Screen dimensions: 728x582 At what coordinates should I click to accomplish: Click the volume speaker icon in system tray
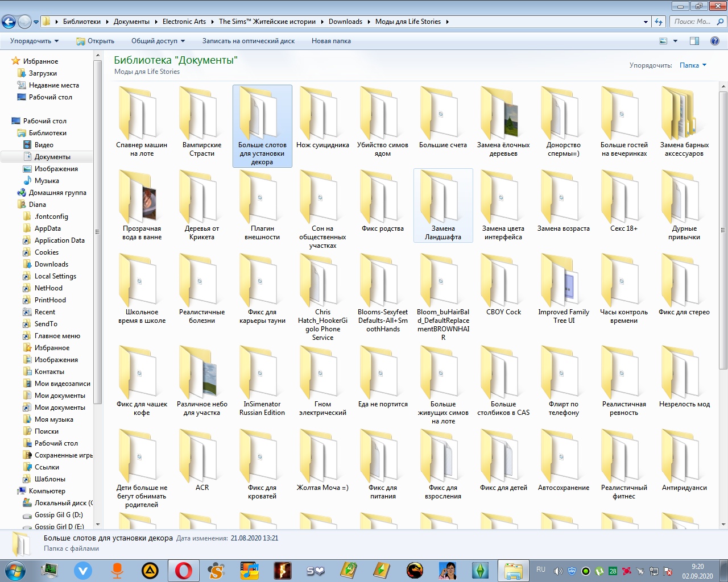pyautogui.click(x=558, y=571)
